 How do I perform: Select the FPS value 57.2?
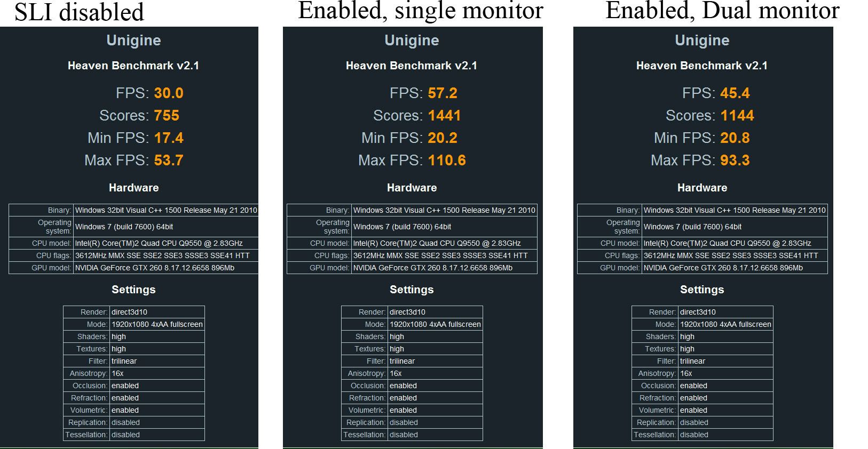pos(443,93)
